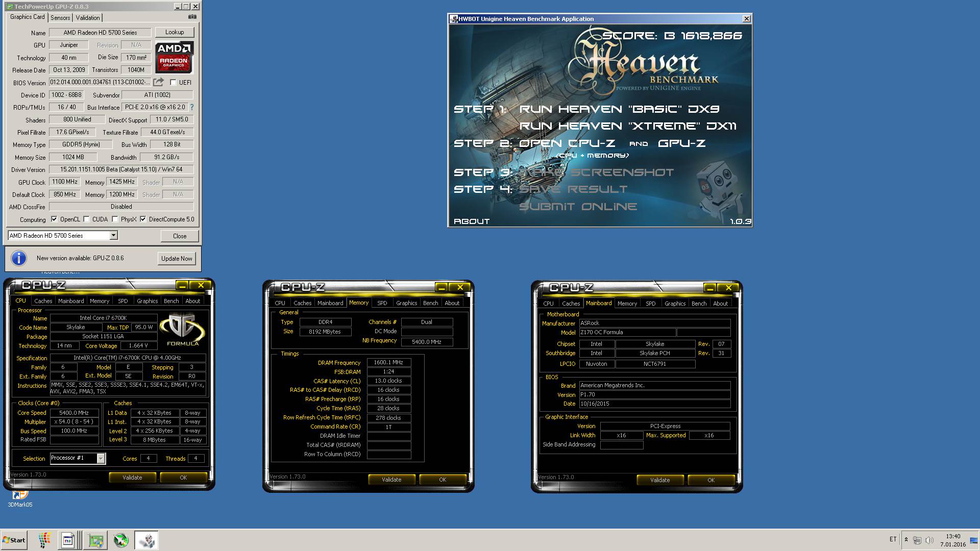Open the volume speaker tray icon
This screenshot has height=551, width=980.
coord(929,540)
